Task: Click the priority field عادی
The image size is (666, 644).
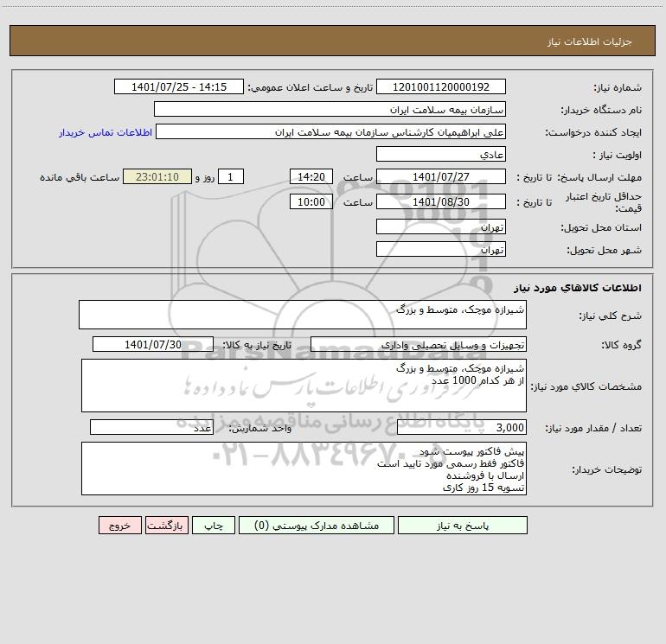Action: (x=441, y=154)
